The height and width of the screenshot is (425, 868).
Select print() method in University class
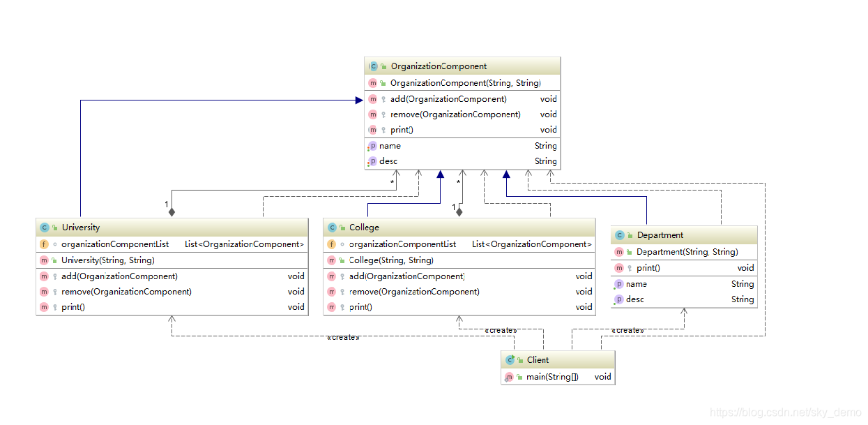point(172,307)
